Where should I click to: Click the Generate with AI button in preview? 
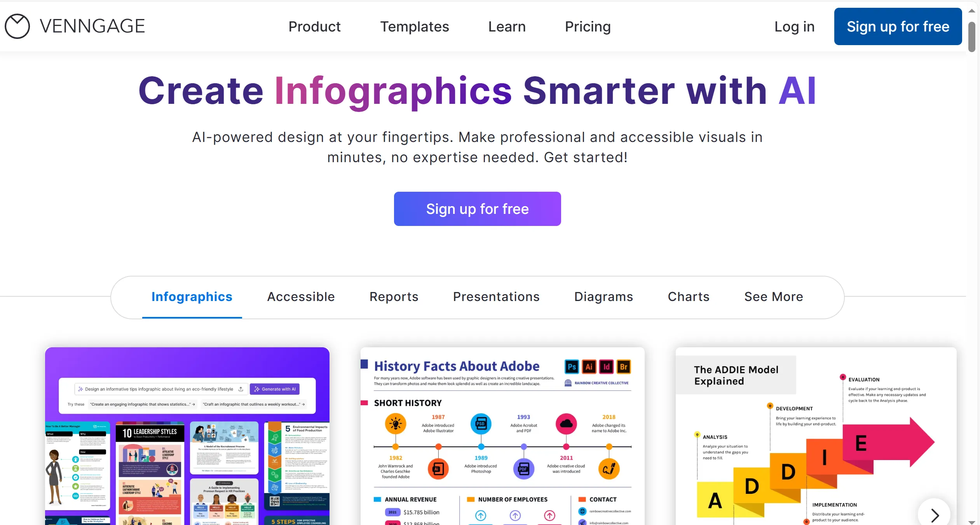[x=274, y=389]
